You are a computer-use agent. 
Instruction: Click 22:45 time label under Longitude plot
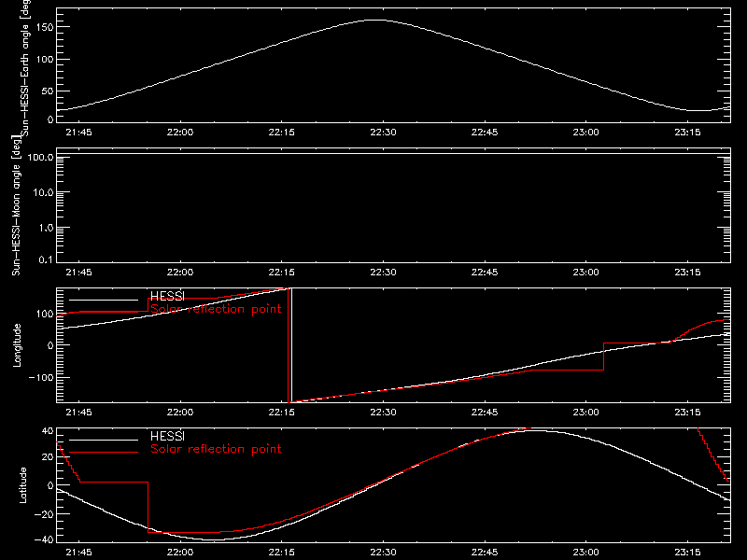coord(485,413)
